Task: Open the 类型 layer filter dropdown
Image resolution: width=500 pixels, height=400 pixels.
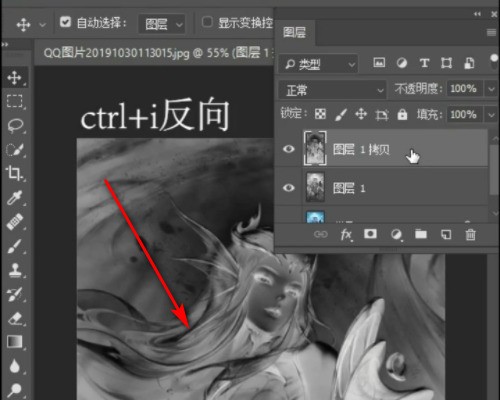Action: tap(318, 64)
